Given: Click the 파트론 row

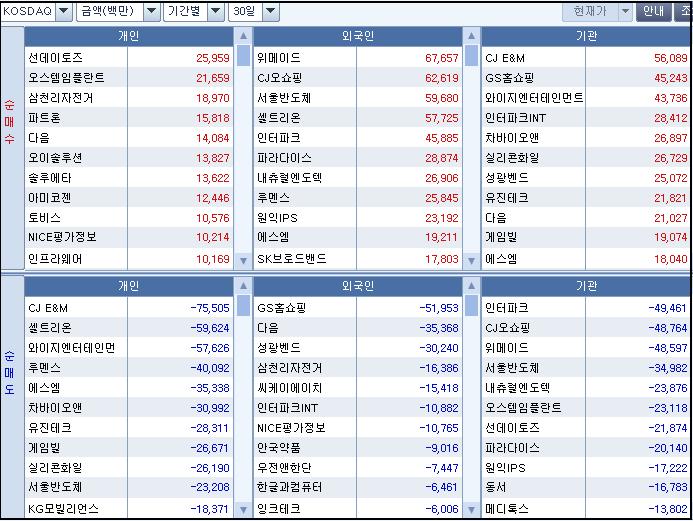Looking at the screenshot, I should [129, 118].
